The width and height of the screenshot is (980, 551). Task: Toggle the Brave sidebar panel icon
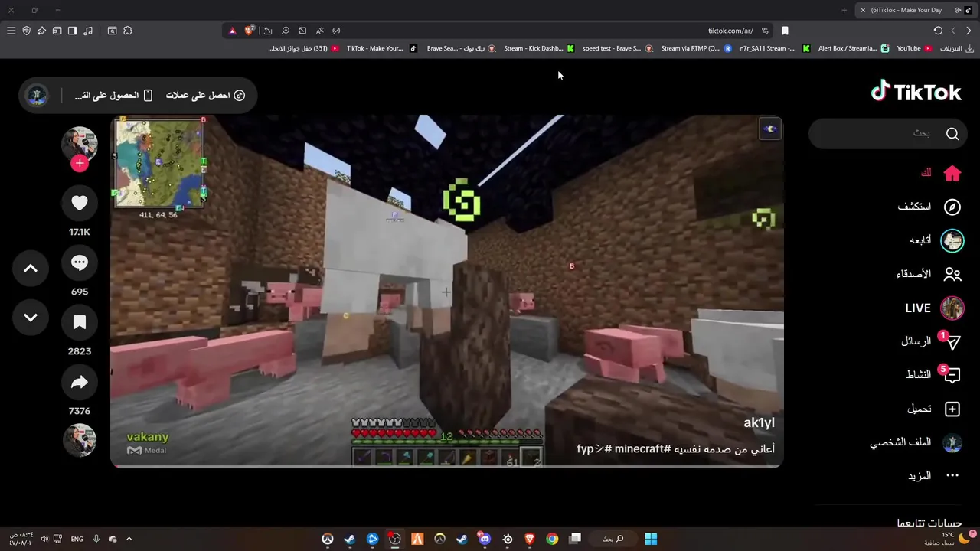pyautogui.click(x=72, y=31)
